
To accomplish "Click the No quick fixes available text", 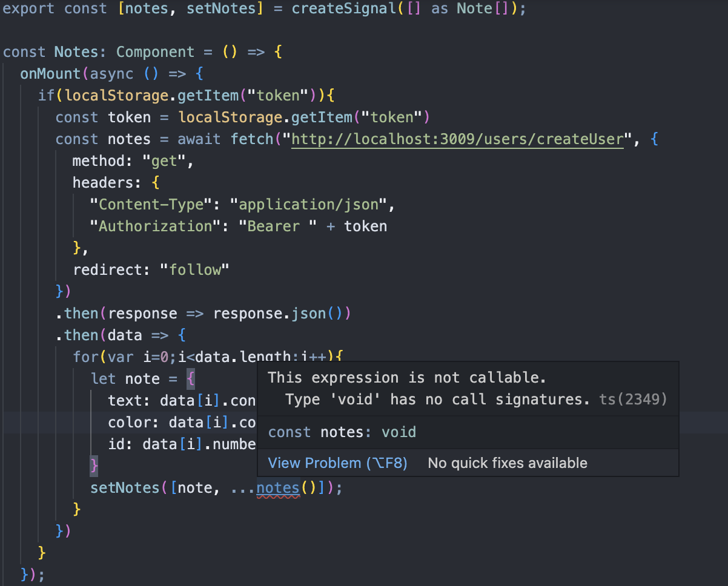I will tap(508, 463).
